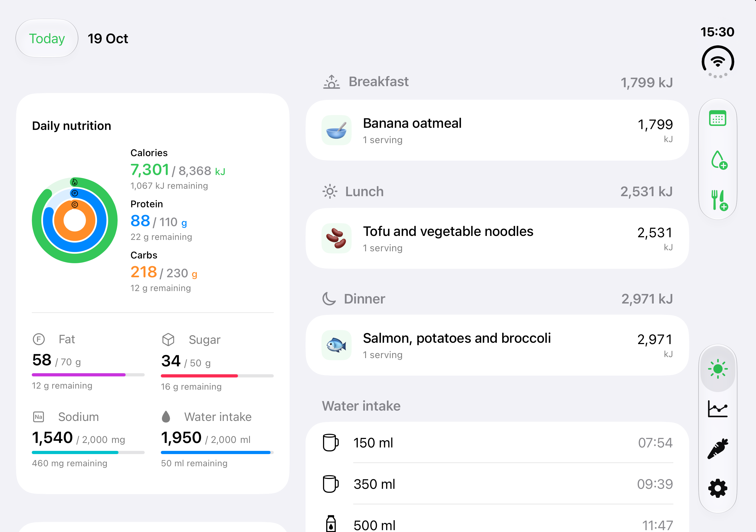This screenshot has width=756, height=532.
Task: Click the cup icon beside 150 ml
Action: point(331,442)
